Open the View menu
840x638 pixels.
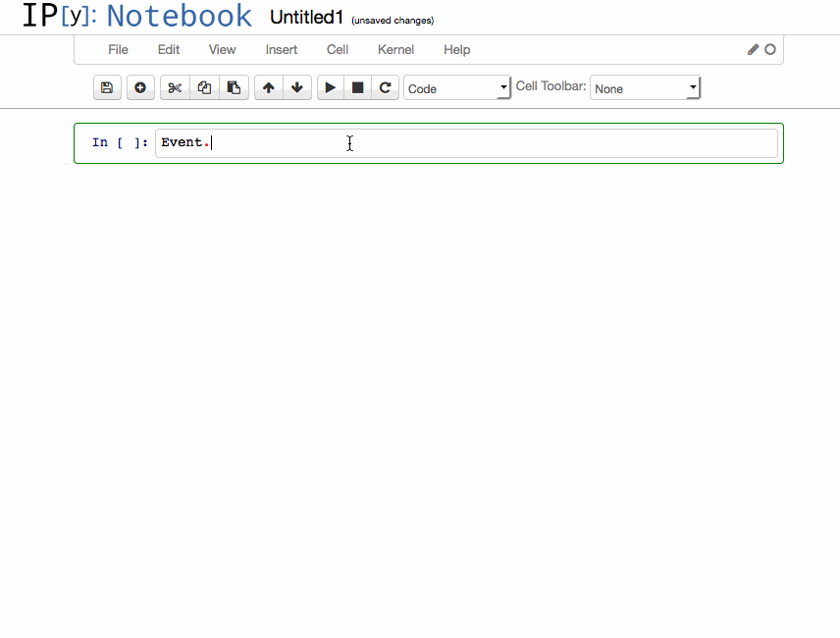(x=223, y=50)
